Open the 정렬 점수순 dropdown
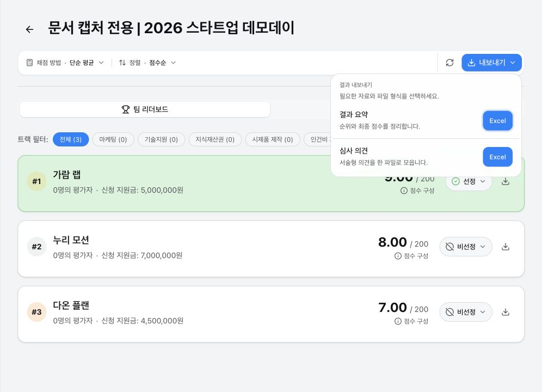Screen dimensions: 542x392 (x=147, y=63)
